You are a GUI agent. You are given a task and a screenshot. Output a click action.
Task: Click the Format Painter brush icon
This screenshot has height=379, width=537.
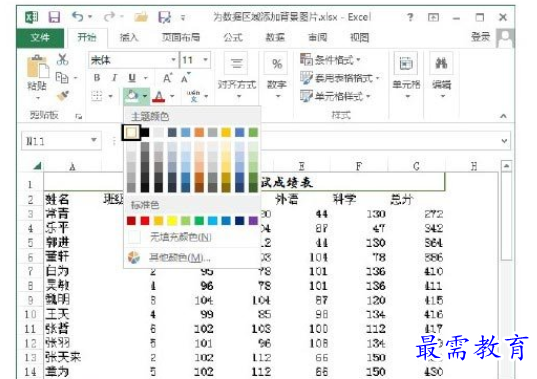63,96
